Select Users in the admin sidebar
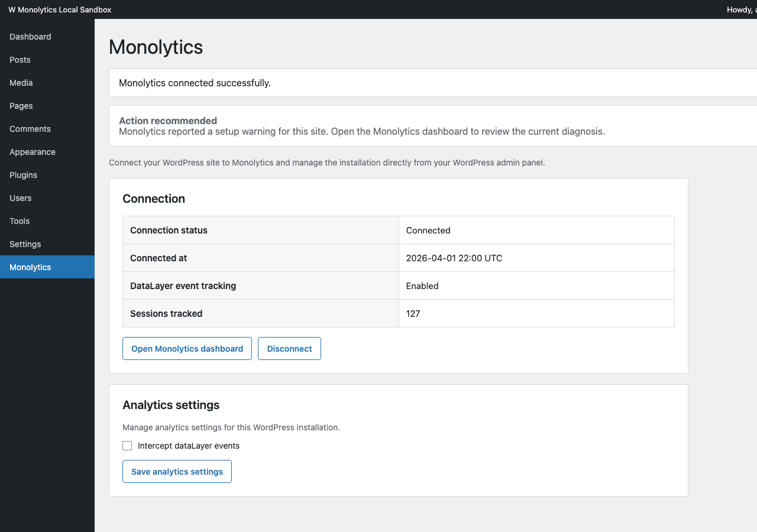Screen dimensions: 757x532 (x=20, y=198)
